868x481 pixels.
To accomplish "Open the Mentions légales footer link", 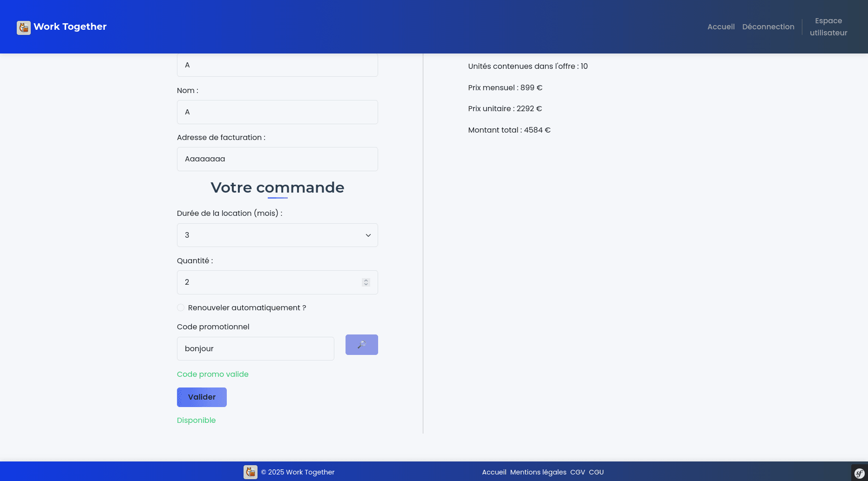I will click(x=538, y=472).
